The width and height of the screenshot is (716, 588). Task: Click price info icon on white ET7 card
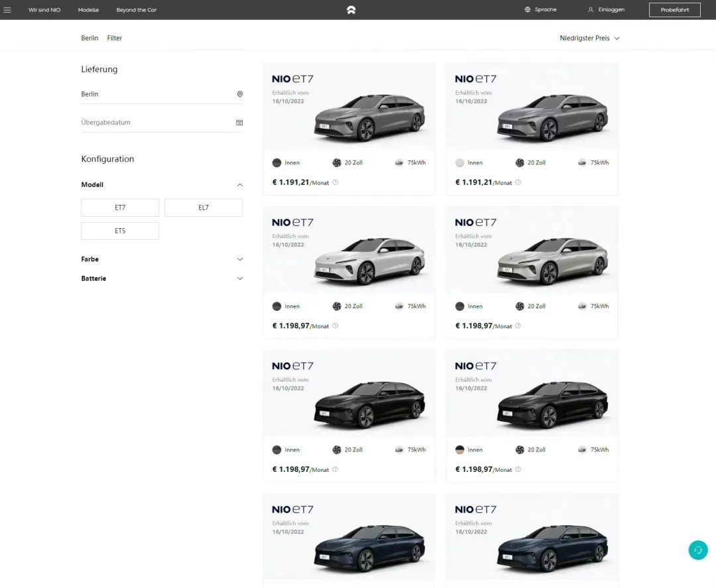click(335, 325)
